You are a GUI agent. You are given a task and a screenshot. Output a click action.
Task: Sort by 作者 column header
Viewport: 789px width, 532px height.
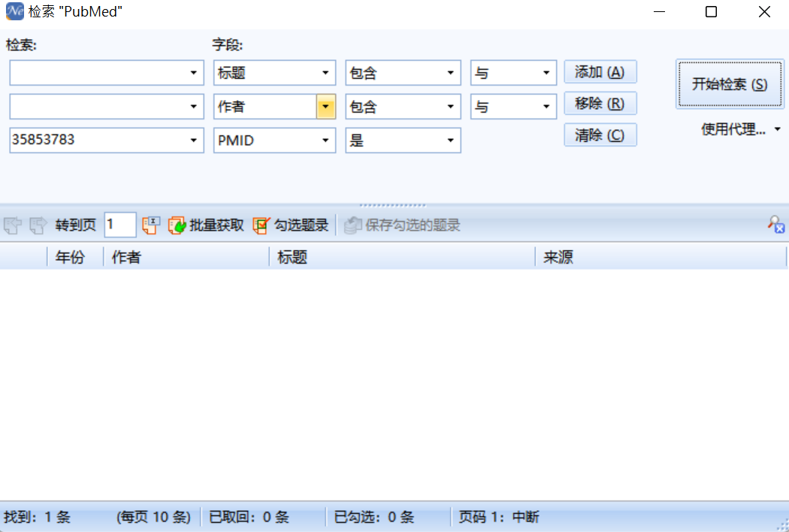pyautogui.click(x=186, y=257)
